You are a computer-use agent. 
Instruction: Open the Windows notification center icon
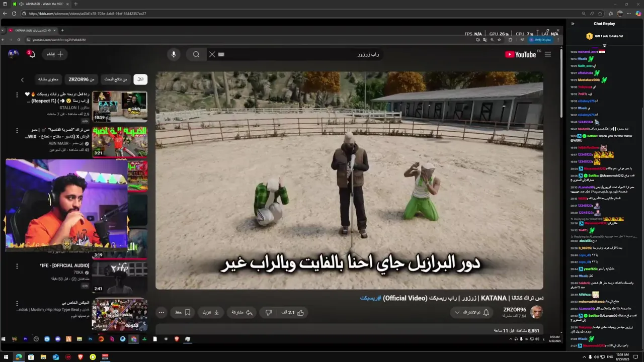pos(636,357)
